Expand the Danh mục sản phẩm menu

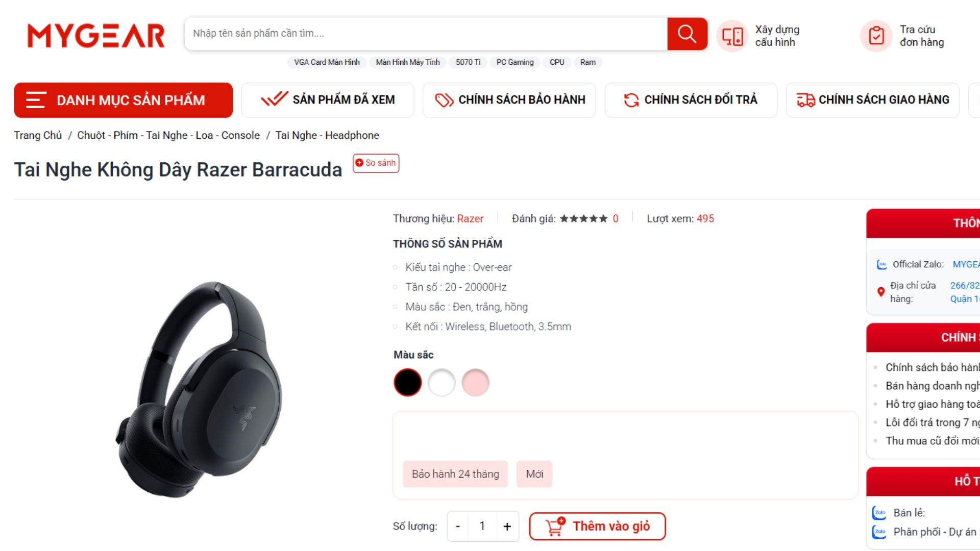(123, 100)
